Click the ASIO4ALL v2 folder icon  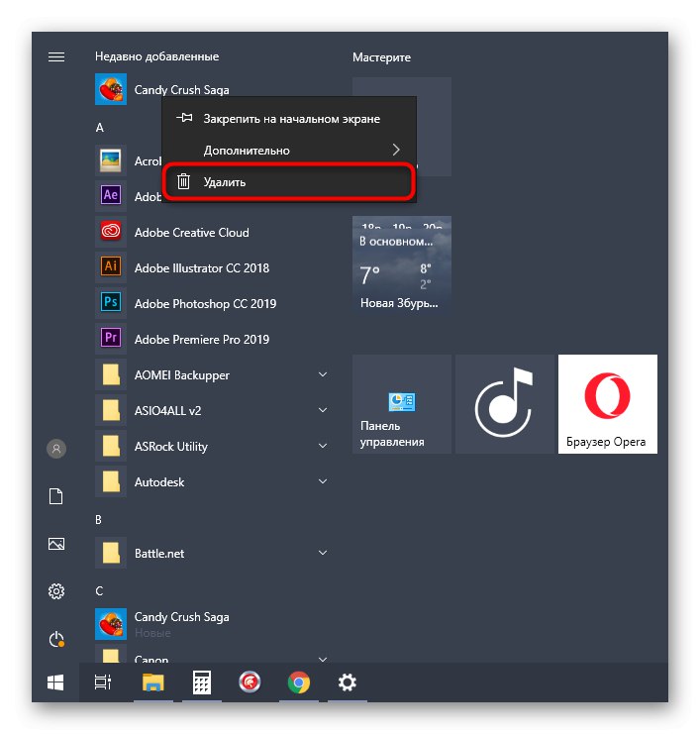111,410
